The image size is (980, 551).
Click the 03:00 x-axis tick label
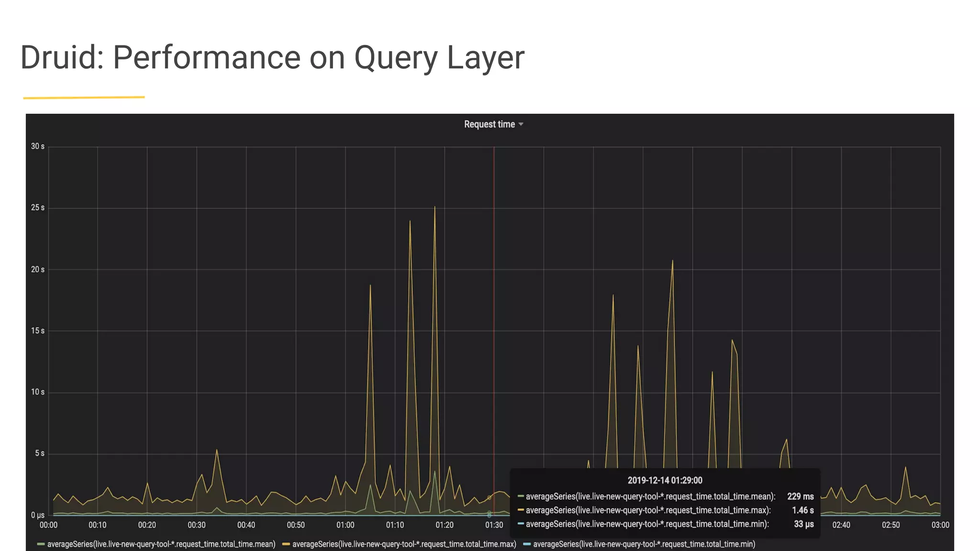pos(940,525)
